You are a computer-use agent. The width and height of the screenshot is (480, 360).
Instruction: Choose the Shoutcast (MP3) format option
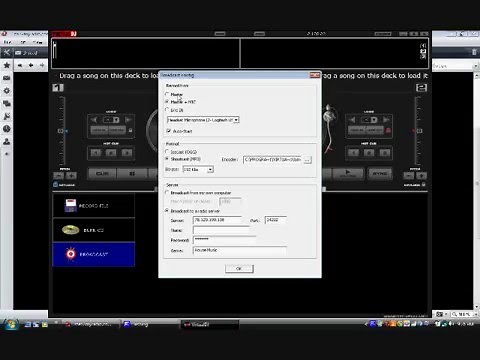click(x=168, y=159)
